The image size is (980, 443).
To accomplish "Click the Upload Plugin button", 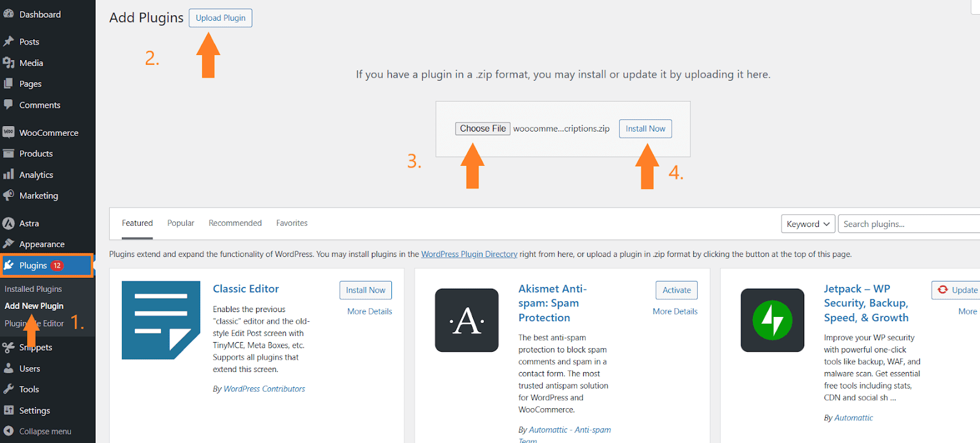I will pyautogui.click(x=221, y=18).
